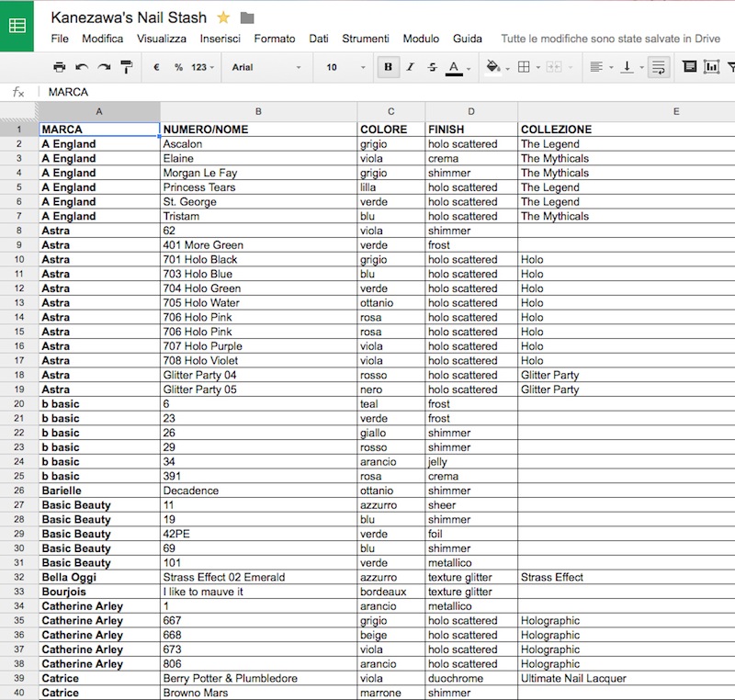The height and width of the screenshot is (700, 735).
Task: Open the text color picker
Action: 454,68
